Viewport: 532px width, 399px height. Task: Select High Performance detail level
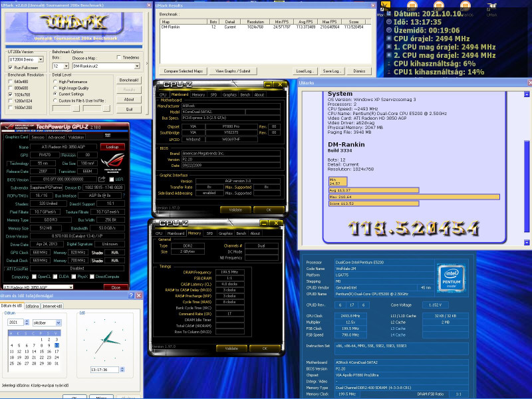55,82
